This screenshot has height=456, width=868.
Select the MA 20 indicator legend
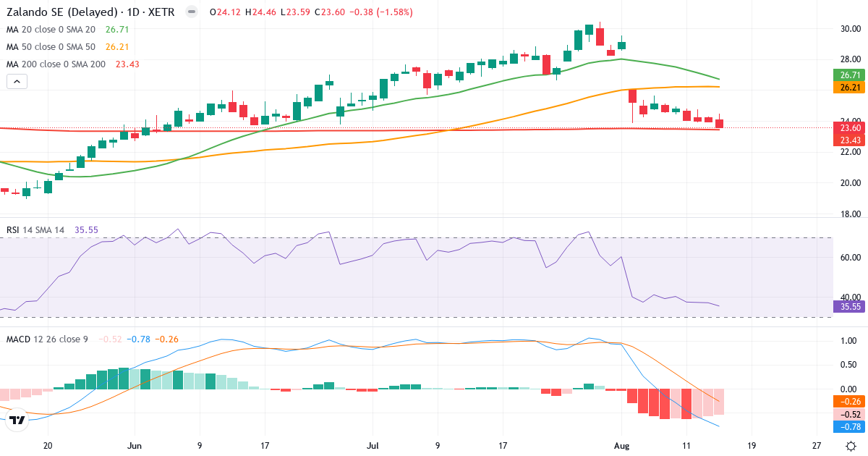click(52, 30)
